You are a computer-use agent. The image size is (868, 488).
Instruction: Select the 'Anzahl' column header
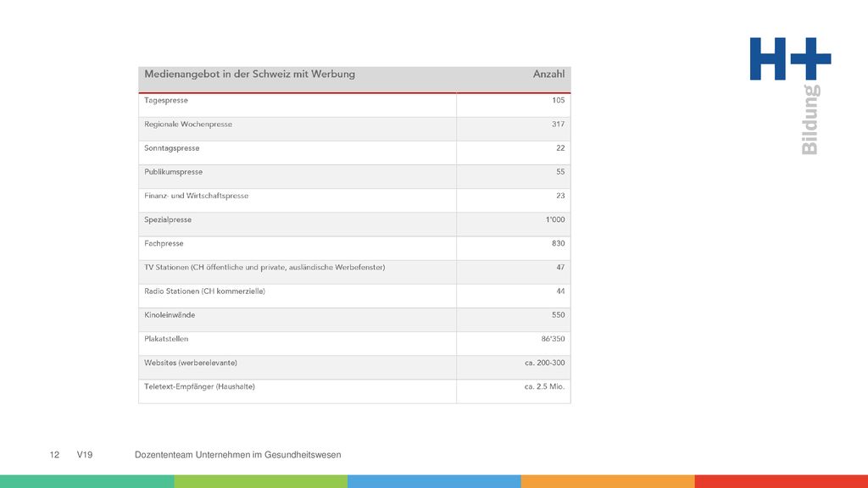[x=548, y=75]
